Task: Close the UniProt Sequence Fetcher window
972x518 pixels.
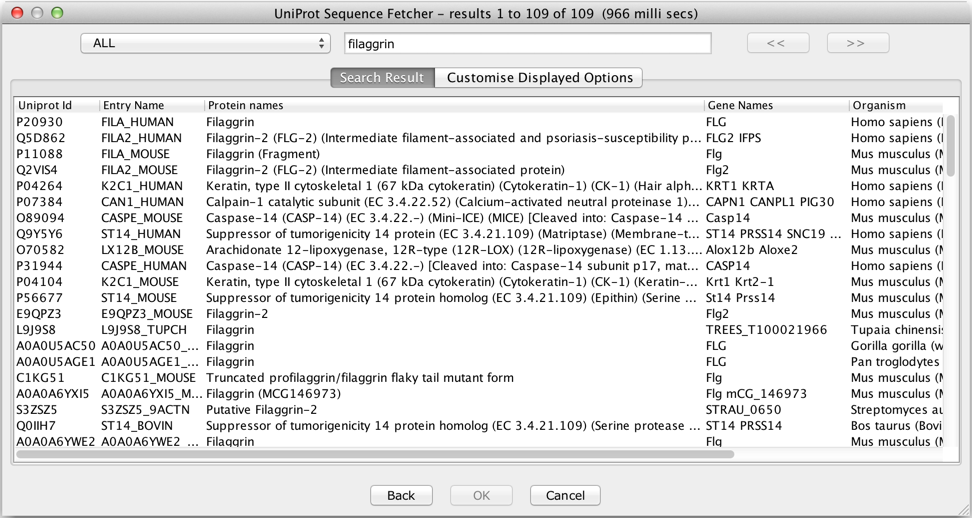Action: tap(17, 12)
